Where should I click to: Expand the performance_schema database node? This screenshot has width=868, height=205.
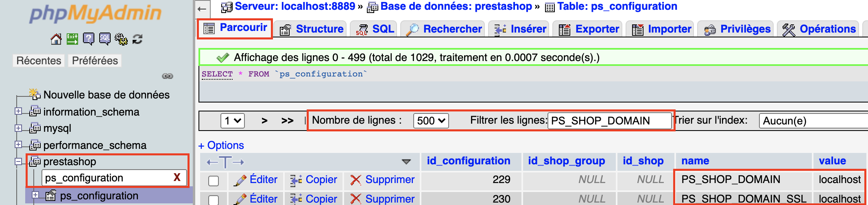[18, 144]
